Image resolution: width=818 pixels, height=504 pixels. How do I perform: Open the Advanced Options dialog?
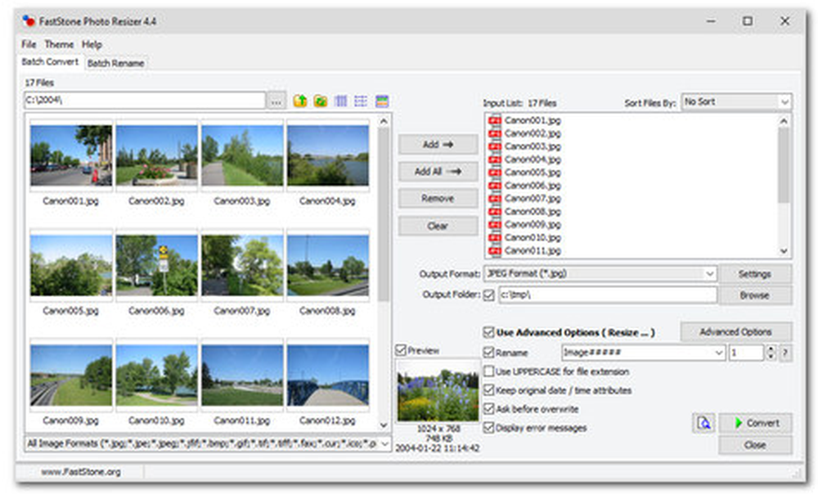click(x=736, y=332)
